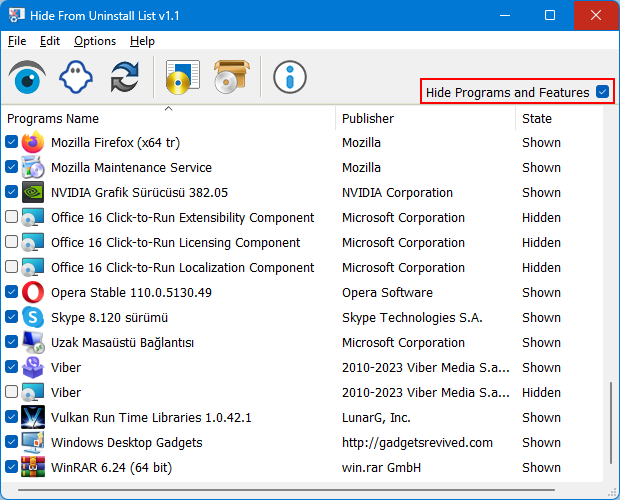
Task: Click the refresh arrows icon
Action: [x=125, y=76]
